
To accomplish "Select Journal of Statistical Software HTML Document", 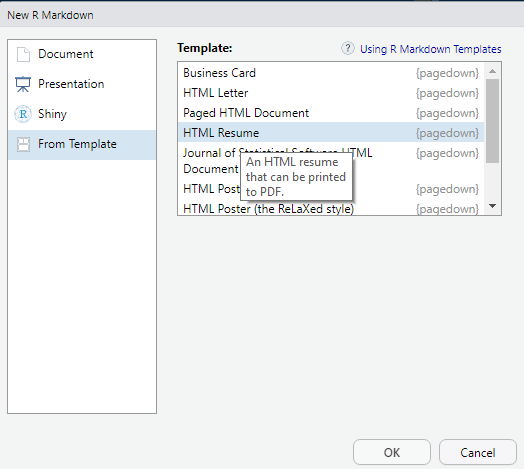I will click(331, 161).
